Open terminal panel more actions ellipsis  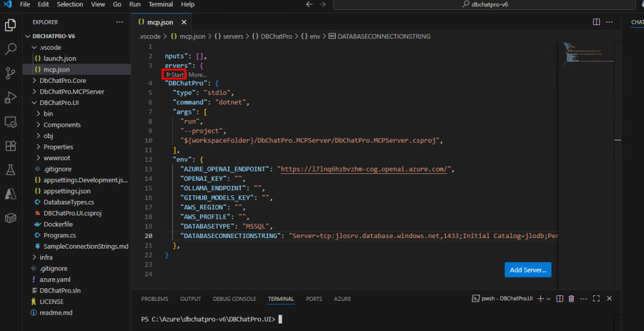(x=584, y=298)
